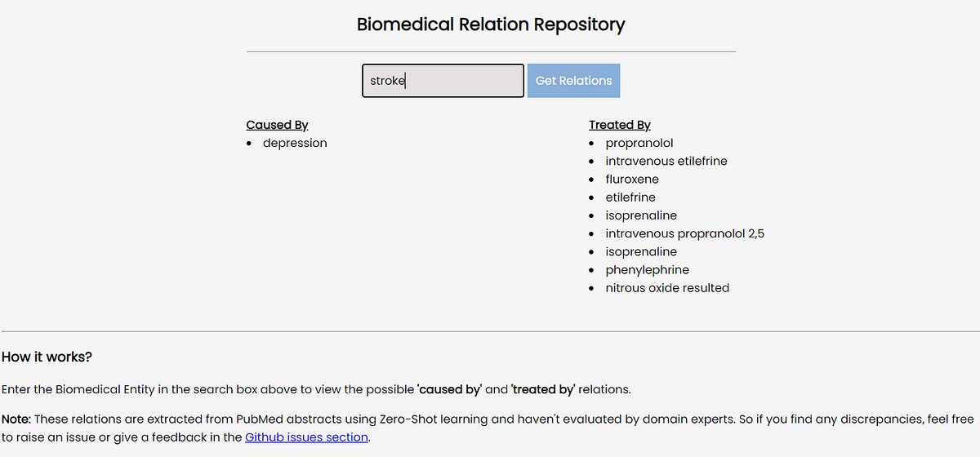
Task: Select the second "isoprenaline" list entry
Action: pyautogui.click(x=640, y=251)
